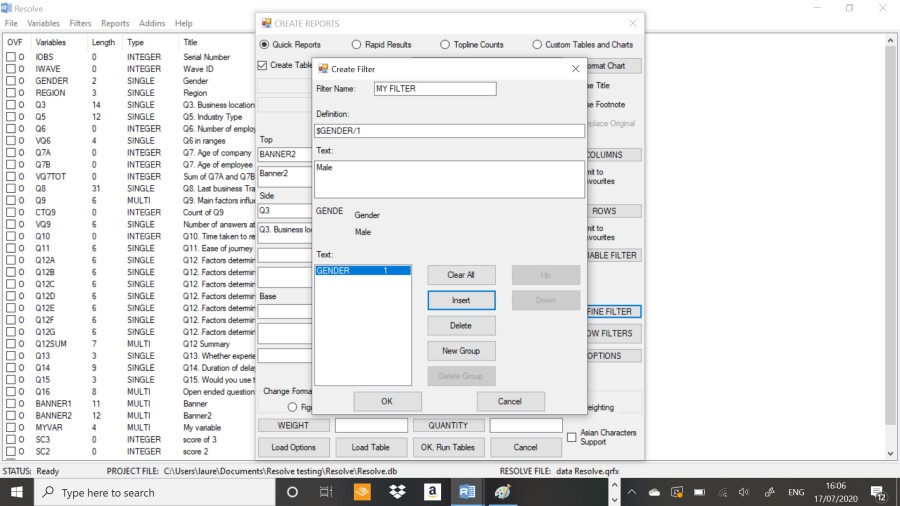Select the BANNER1 variable name
Screen dimensions: 900x506
tap(53, 403)
